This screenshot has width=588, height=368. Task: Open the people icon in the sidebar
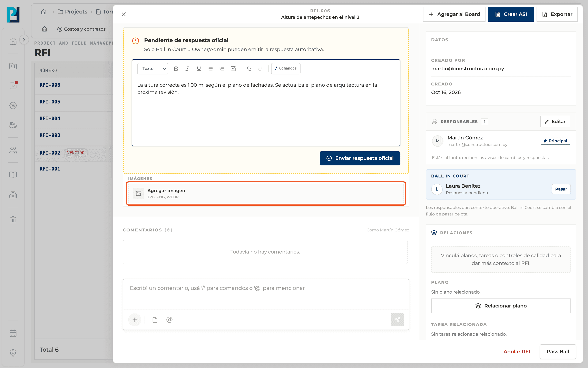click(x=13, y=150)
